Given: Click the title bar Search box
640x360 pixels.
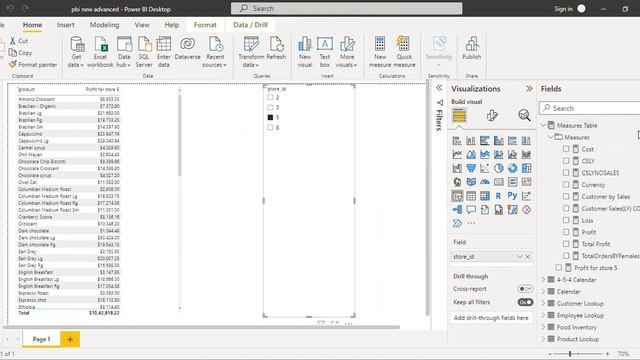Looking at the screenshot, I should [347, 9].
